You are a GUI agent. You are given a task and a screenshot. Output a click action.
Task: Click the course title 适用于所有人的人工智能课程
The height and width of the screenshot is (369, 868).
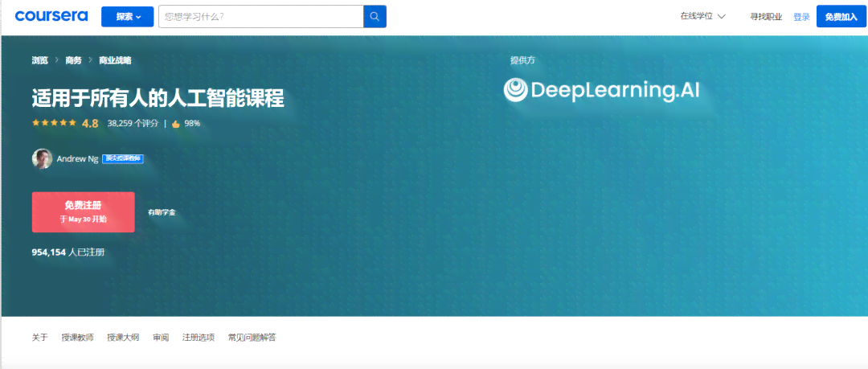click(158, 98)
